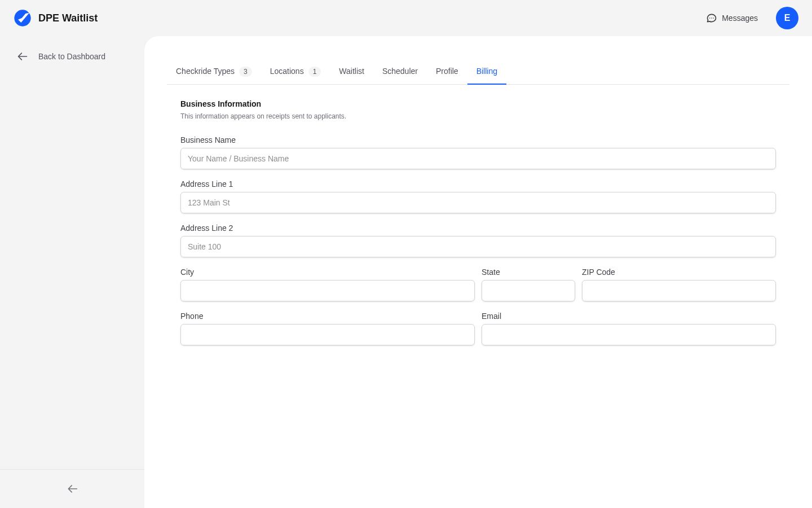Click the badge showing 1 on Locations
This screenshot has width=812, height=508.
[314, 72]
